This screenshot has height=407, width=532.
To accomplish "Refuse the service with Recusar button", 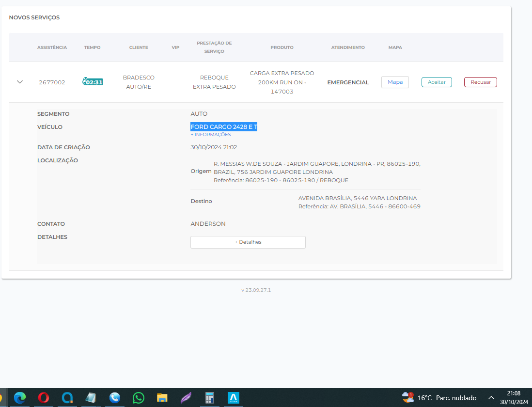I will [480, 82].
